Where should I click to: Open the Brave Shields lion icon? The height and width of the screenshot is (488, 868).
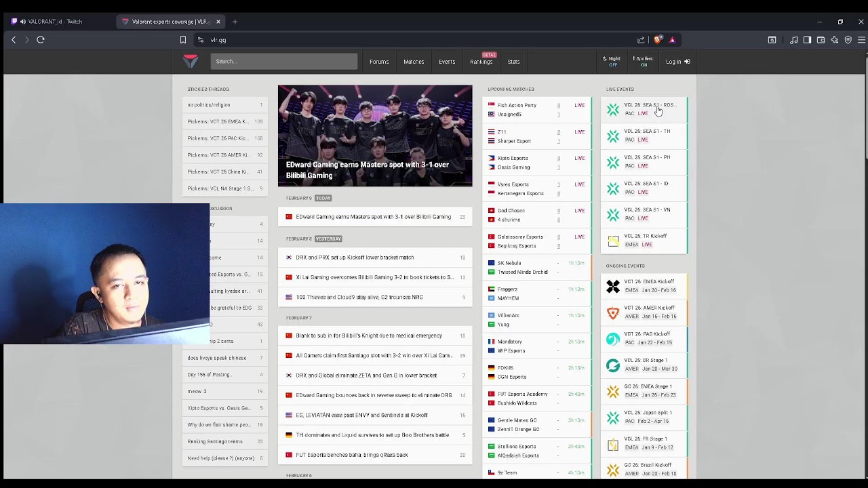click(x=657, y=40)
